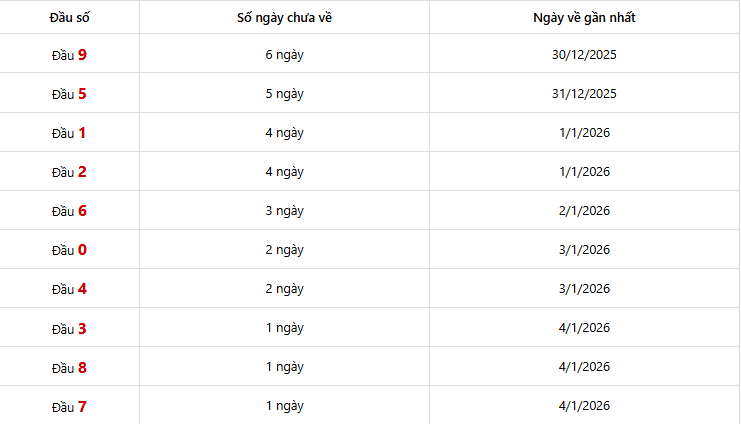Select the "5 ngày" cell

(284, 94)
